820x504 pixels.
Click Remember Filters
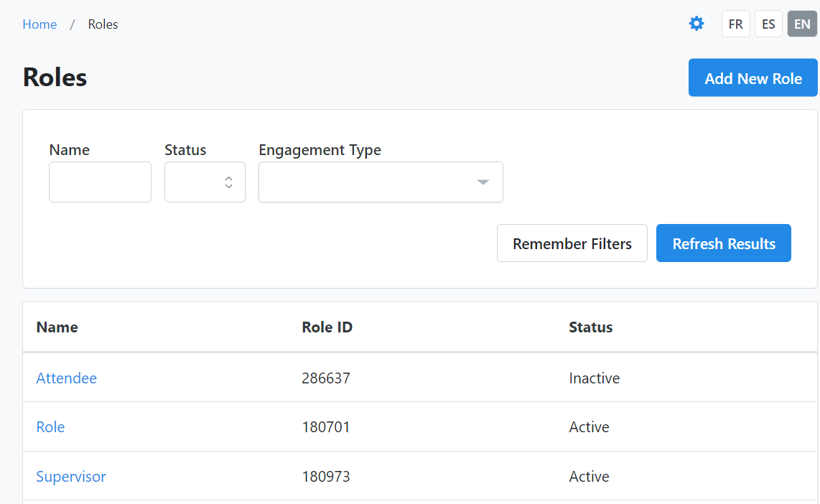pos(572,243)
